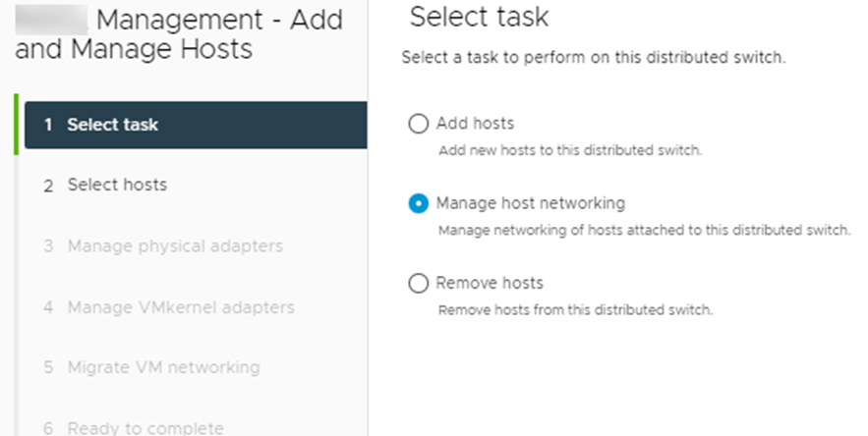
Task: Pick the Remove hosts radio button
Action: (x=419, y=283)
